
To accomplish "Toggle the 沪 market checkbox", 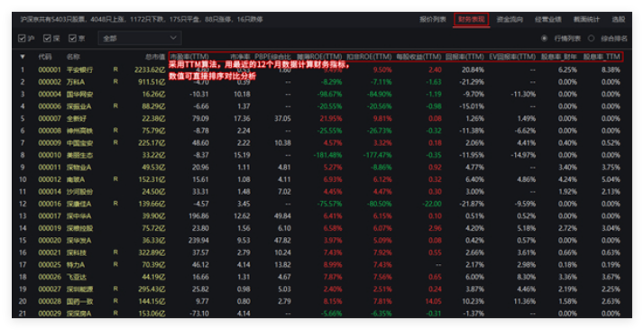I will click(22, 38).
